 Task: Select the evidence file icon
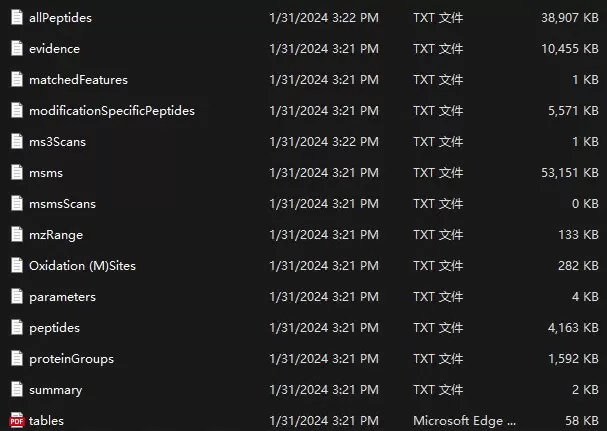click(x=16, y=48)
